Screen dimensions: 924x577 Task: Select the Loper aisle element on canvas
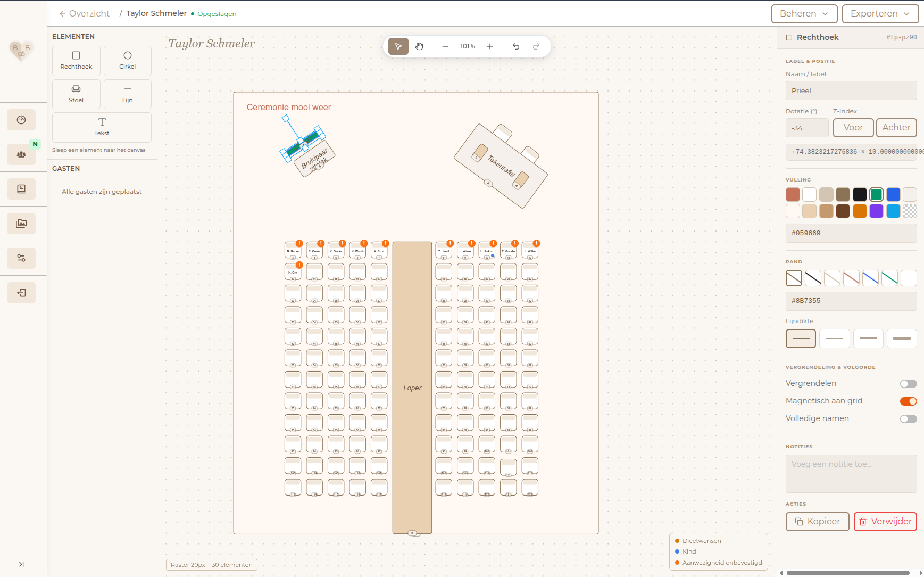point(412,388)
